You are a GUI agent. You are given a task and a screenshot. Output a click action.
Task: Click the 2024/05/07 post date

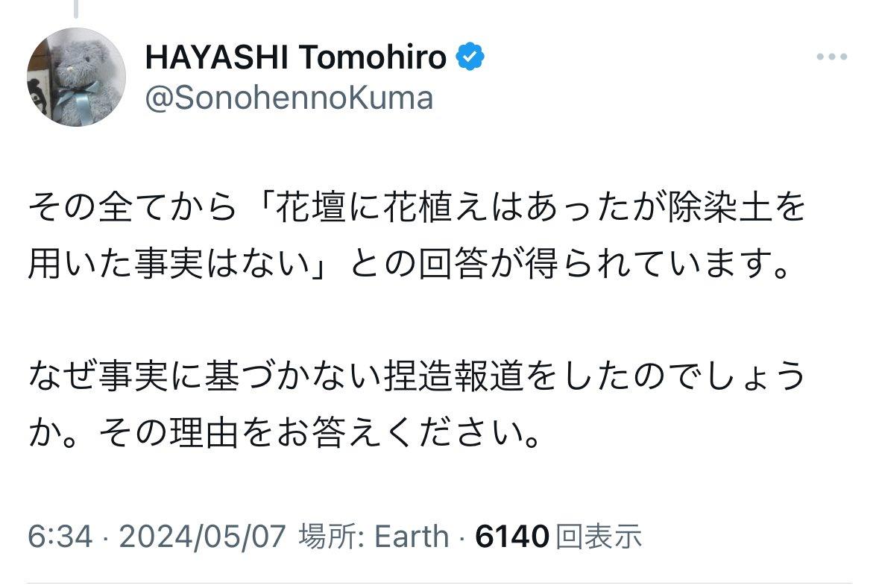tap(202, 537)
